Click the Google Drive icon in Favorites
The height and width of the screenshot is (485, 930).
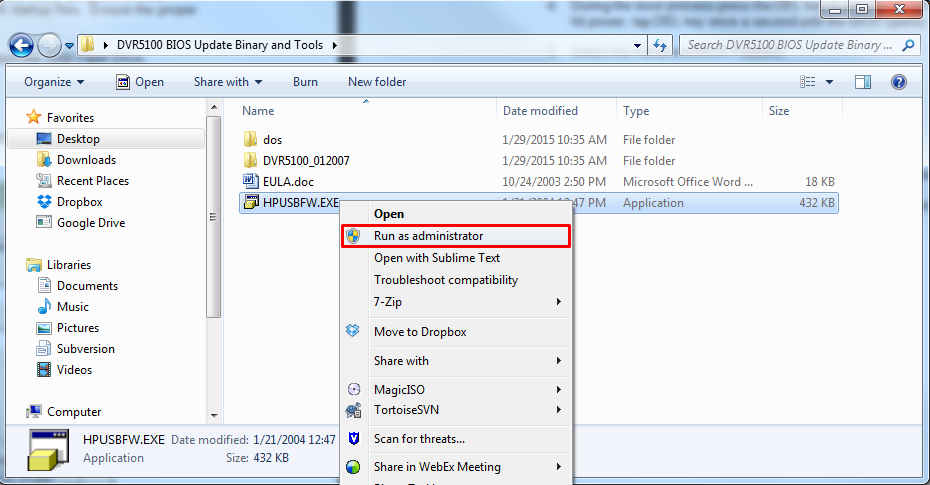pos(44,223)
